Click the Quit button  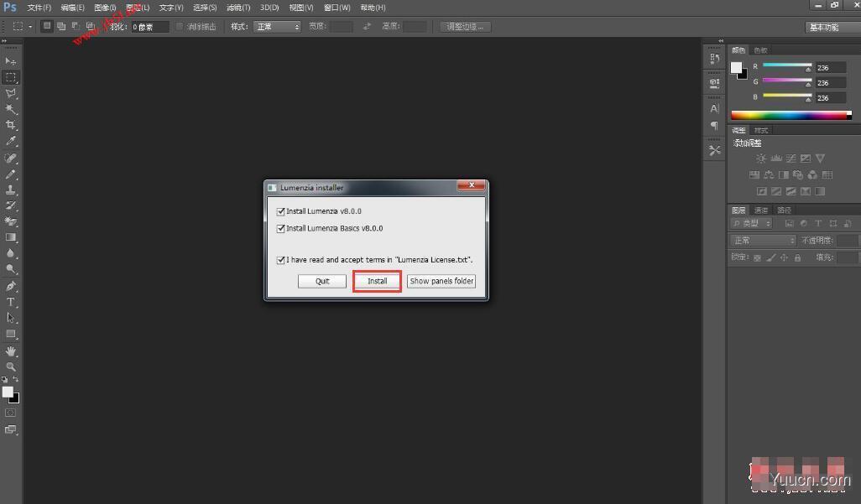tap(322, 281)
